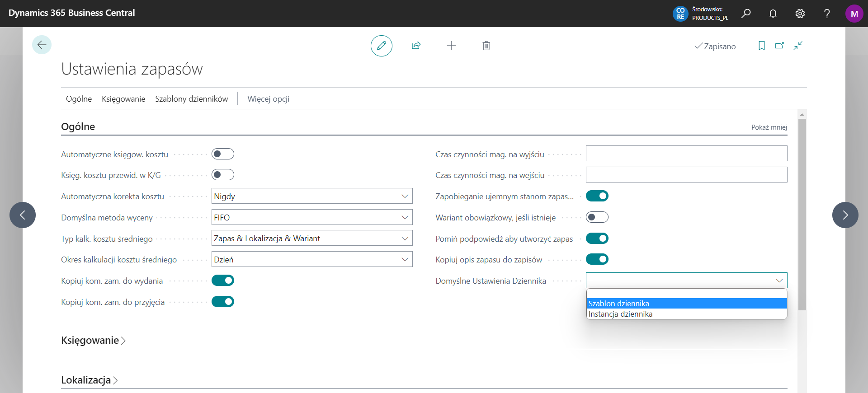Open the Szablony dzienników menu
The image size is (868, 393).
(191, 99)
